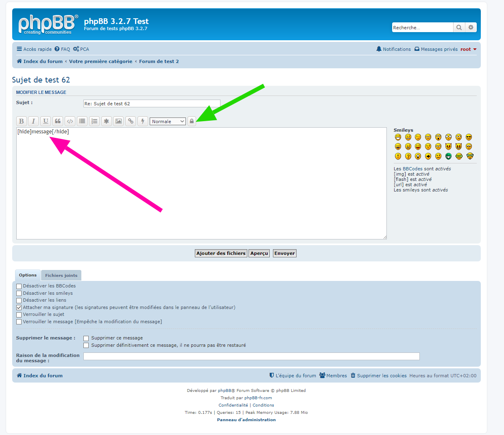Image resolution: width=504 pixels, height=435 pixels.
Task: Click the Raison de la modification field
Action: click(x=251, y=357)
